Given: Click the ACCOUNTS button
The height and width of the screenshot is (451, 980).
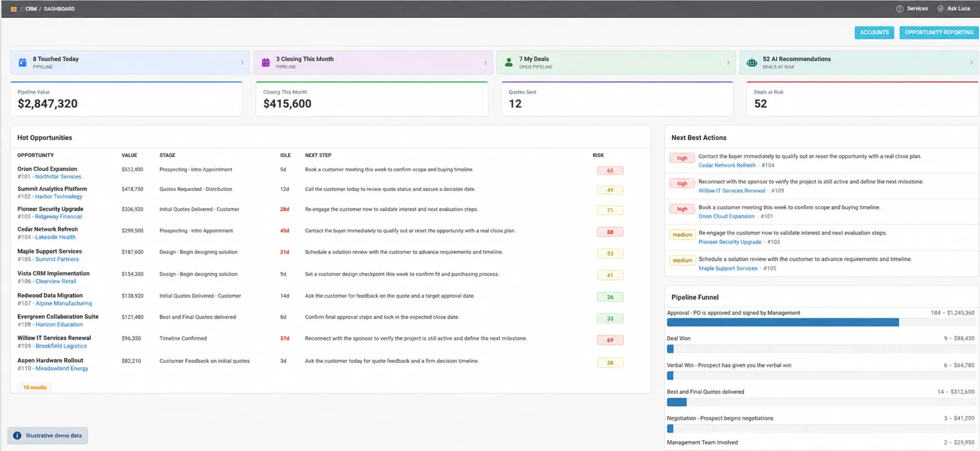Looking at the screenshot, I should 874,32.
